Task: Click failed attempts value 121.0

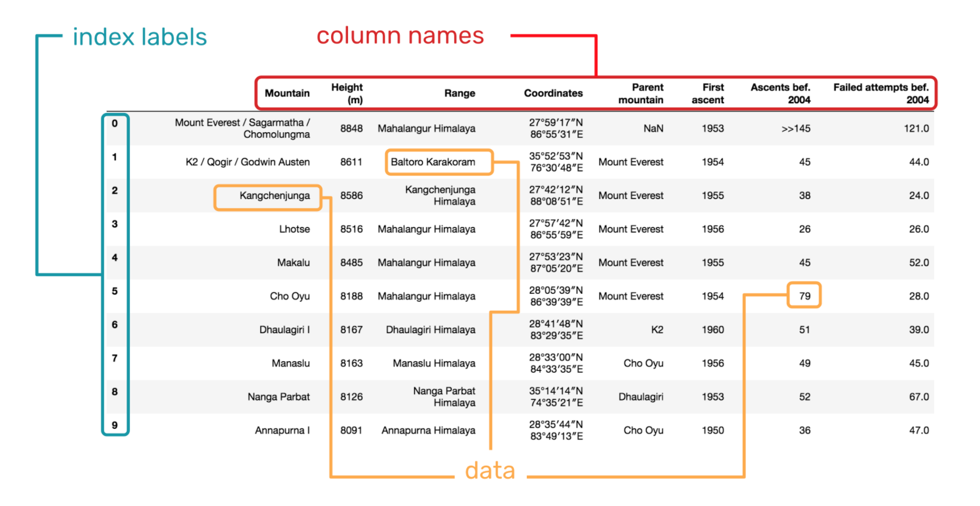Action: point(916,128)
